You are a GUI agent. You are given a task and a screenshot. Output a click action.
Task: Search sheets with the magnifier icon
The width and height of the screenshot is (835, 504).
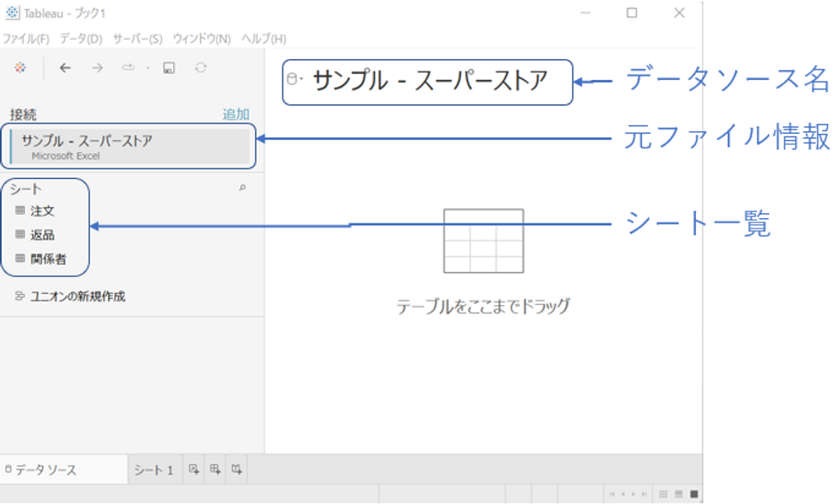point(243,188)
